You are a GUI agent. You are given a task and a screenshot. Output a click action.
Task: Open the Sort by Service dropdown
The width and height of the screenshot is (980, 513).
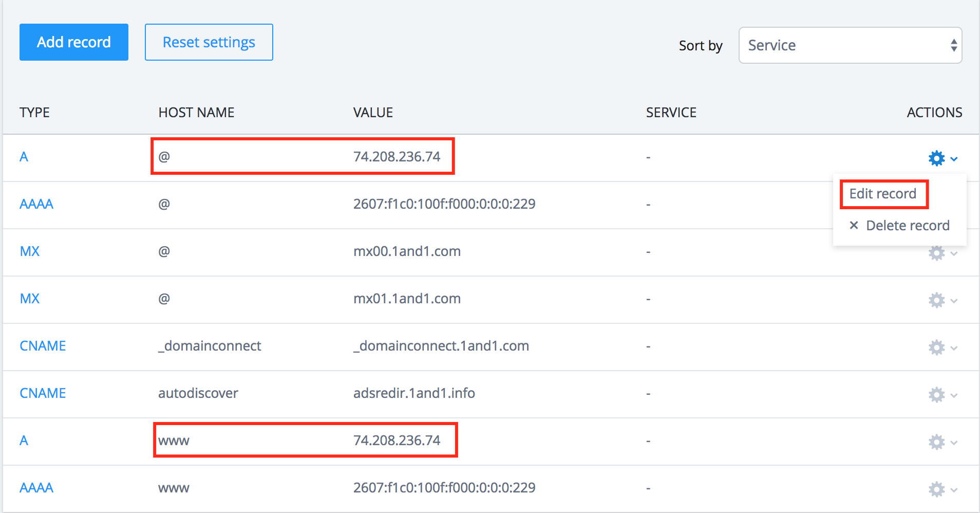coord(850,45)
